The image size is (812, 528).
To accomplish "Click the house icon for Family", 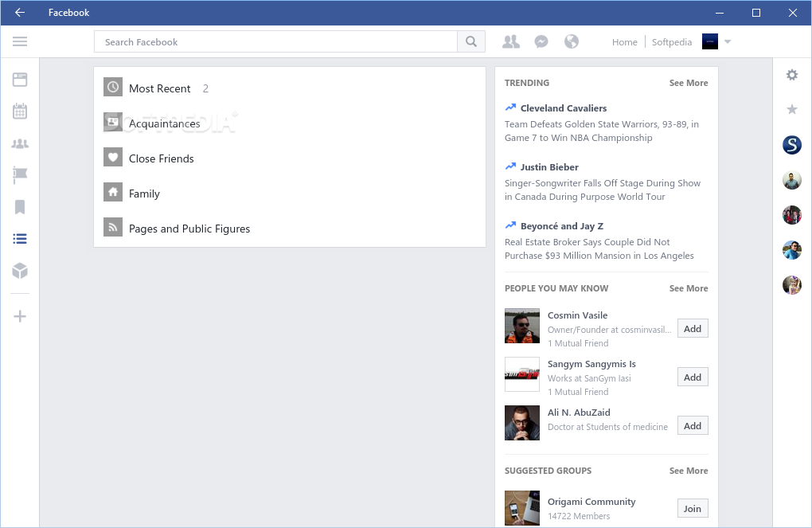I will click(113, 192).
